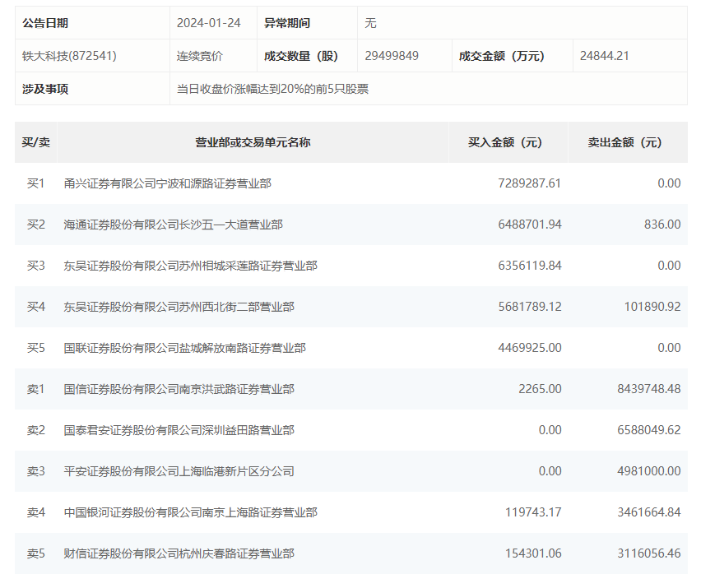Select the 买1 row label
The image size is (701, 588).
point(35,183)
